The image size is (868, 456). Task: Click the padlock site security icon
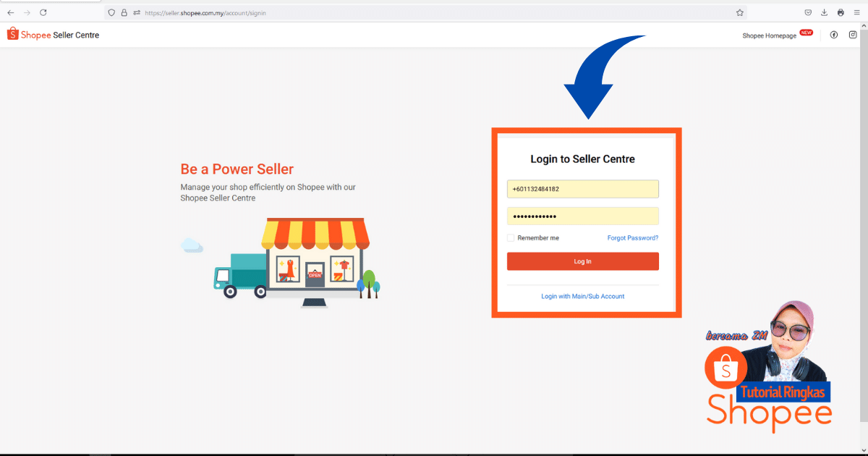click(124, 12)
